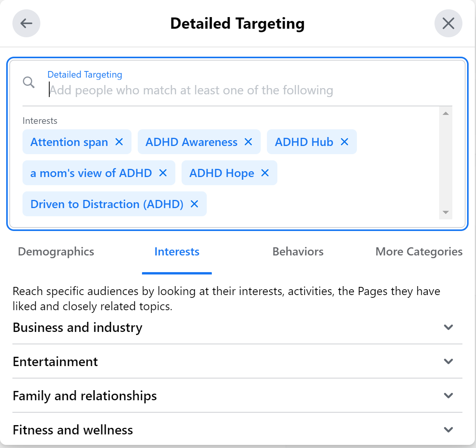This screenshot has height=448, width=476.
Task: Expand the Business and industry category
Action: click(448, 327)
